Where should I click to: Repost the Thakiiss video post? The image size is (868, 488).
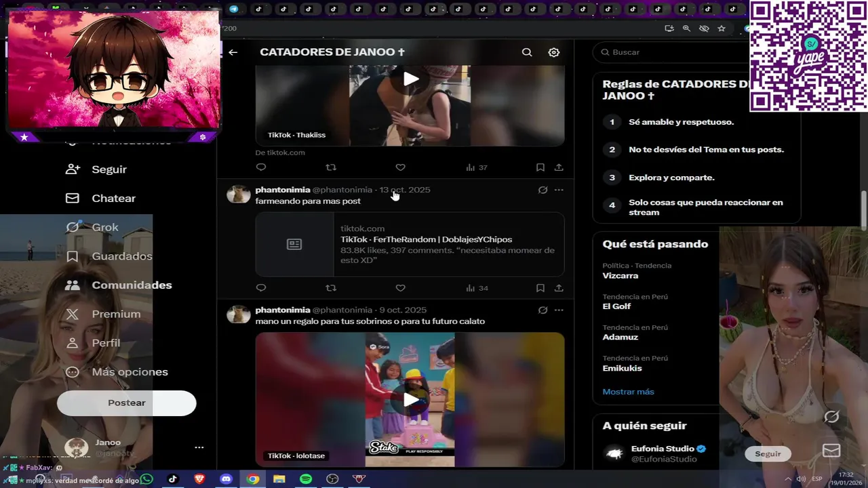331,167
